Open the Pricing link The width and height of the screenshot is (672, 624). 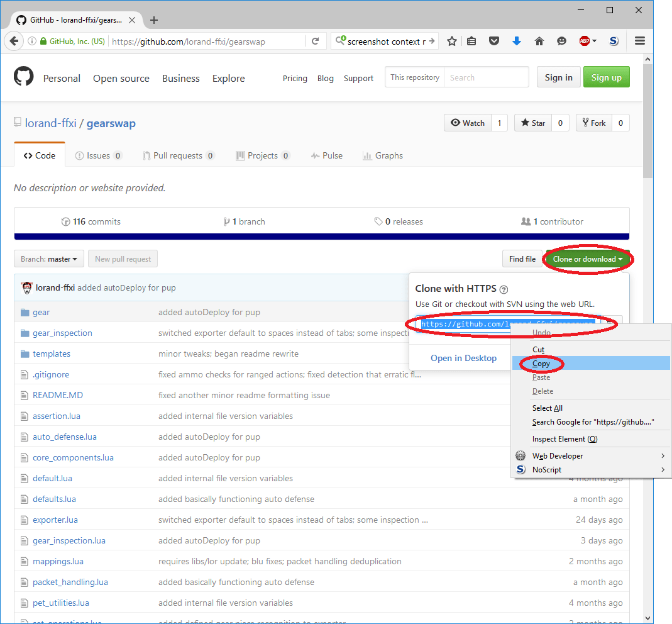pyautogui.click(x=295, y=79)
